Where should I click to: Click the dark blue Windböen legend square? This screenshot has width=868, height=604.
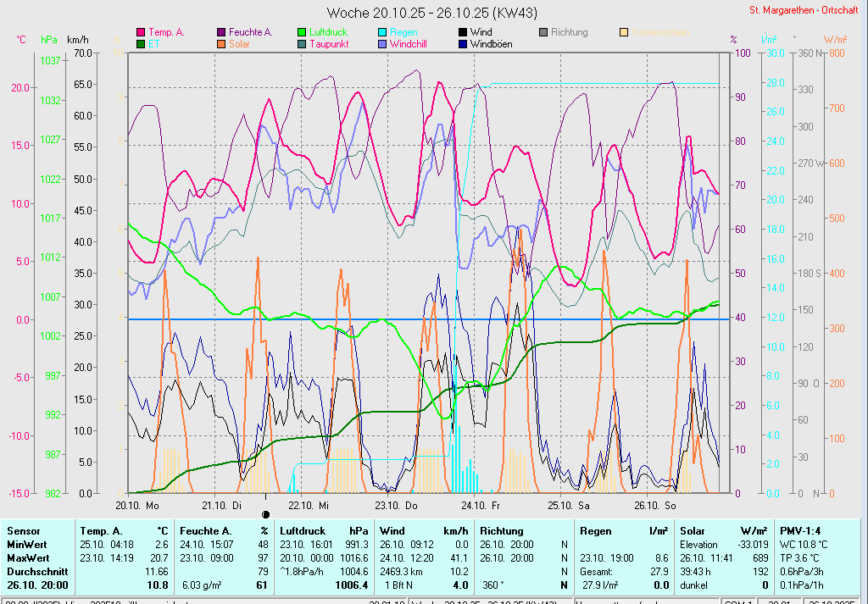point(463,43)
